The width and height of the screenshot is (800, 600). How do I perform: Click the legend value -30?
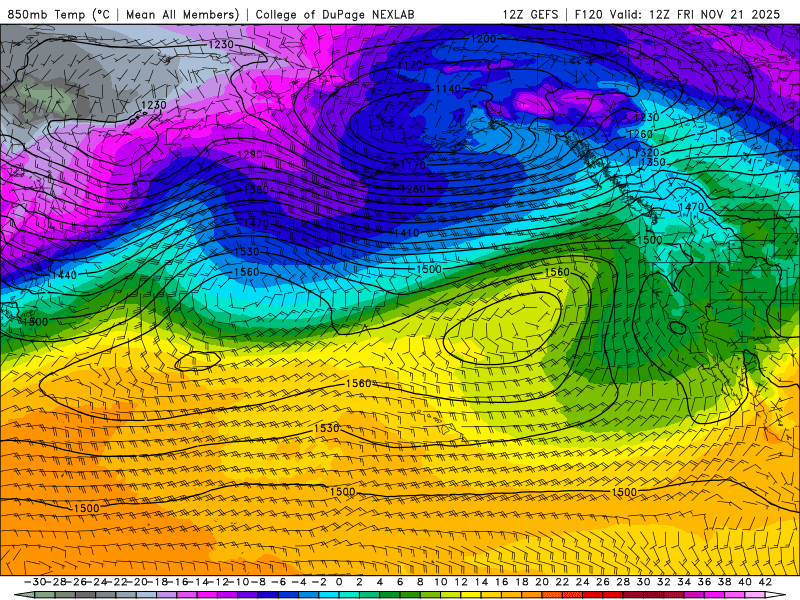35,582
